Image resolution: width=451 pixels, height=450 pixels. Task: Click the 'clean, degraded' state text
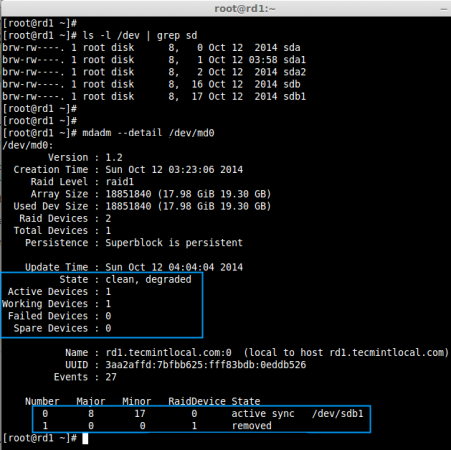tap(148, 279)
